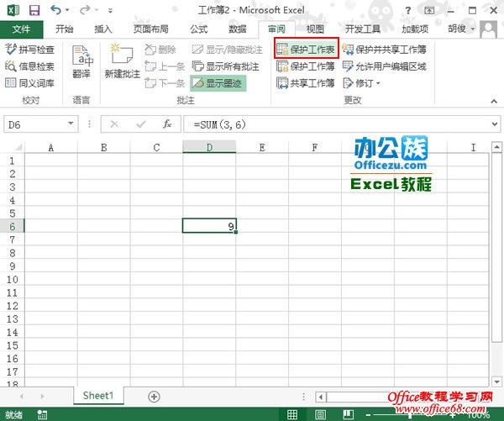Switch to the 加载项 Add-ins tab
Image resolution: width=504 pixels, height=421 pixels.
[x=415, y=29]
